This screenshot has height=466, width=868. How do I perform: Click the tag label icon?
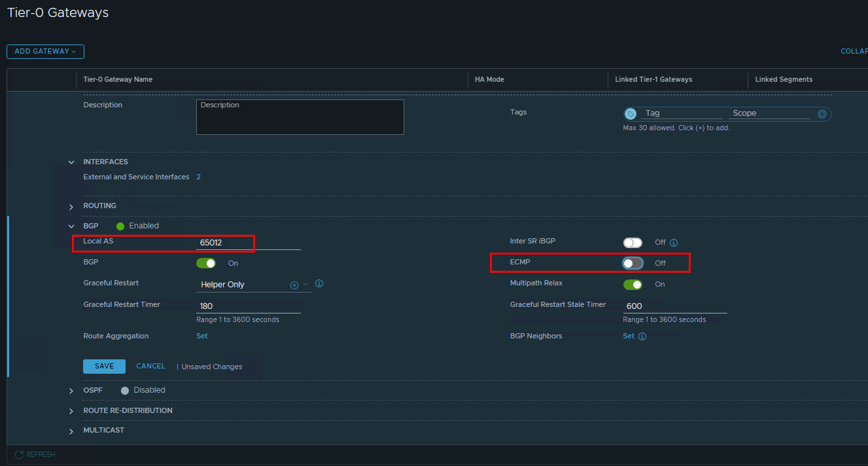pyautogui.click(x=631, y=114)
